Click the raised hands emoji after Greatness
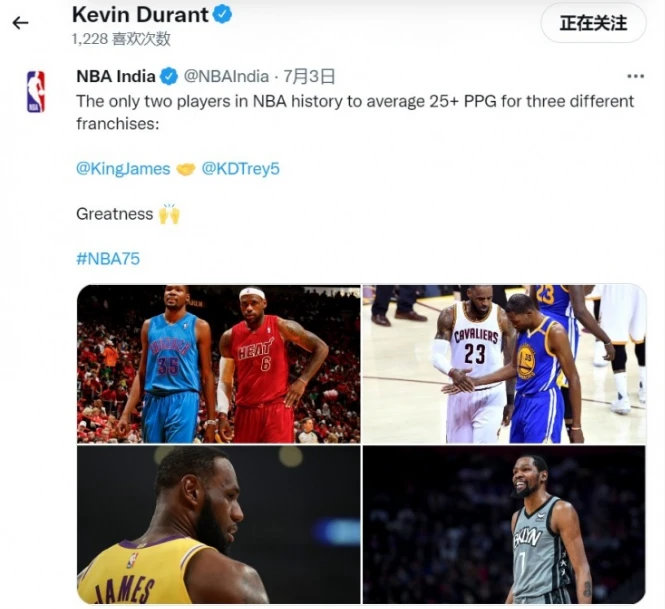Screen dimensions: 665x609 [169, 214]
